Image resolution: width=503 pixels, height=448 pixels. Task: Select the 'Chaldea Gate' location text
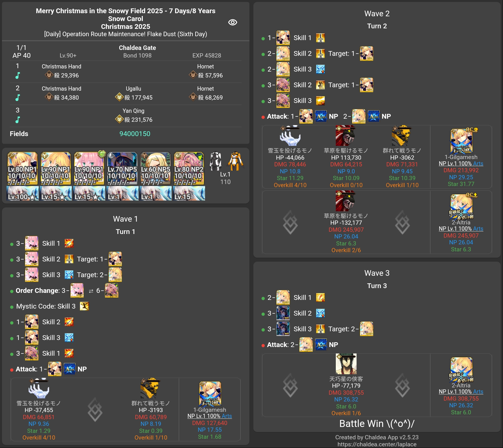(137, 48)
